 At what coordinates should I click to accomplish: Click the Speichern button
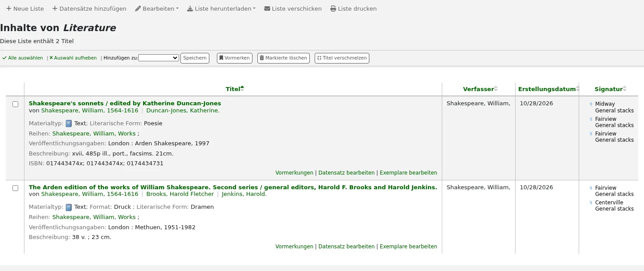coord(195,58)
